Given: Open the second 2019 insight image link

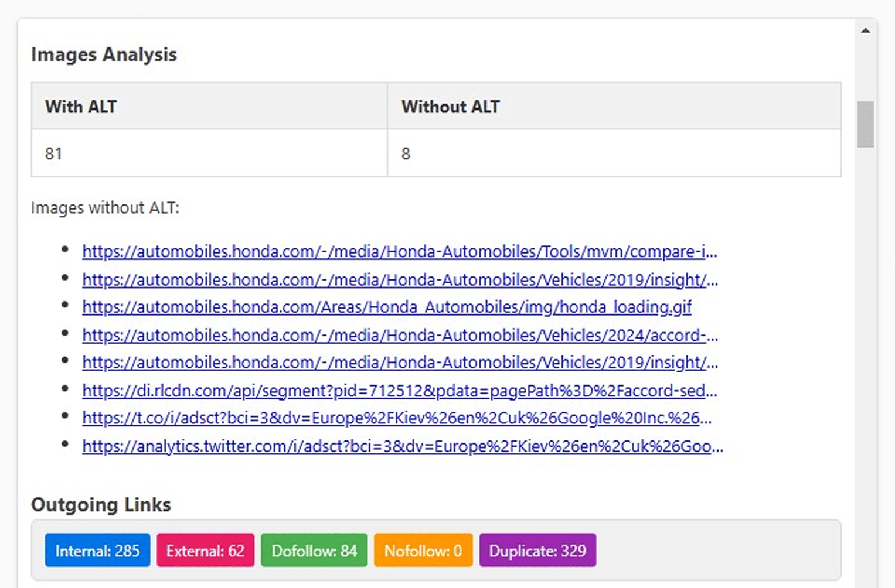Looking at the screenshot, I should tap(400, 363).
